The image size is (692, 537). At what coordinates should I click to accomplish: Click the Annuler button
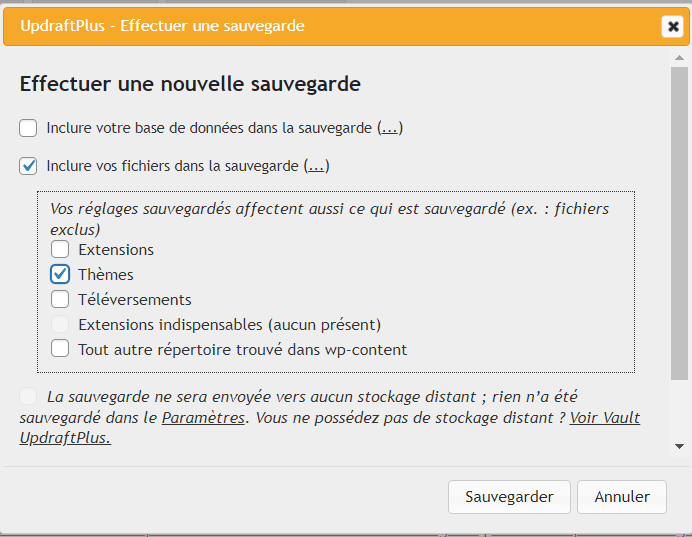click(x=622, y=496)
